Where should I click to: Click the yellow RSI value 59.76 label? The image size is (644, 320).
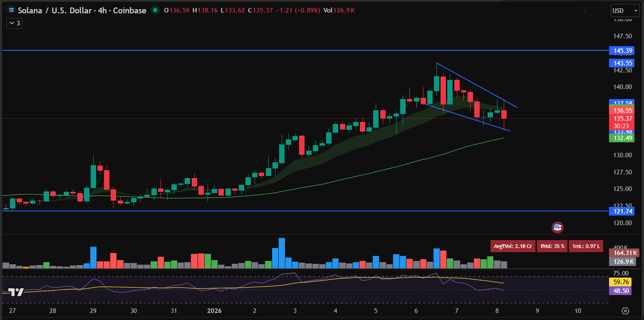pos(620,282)
